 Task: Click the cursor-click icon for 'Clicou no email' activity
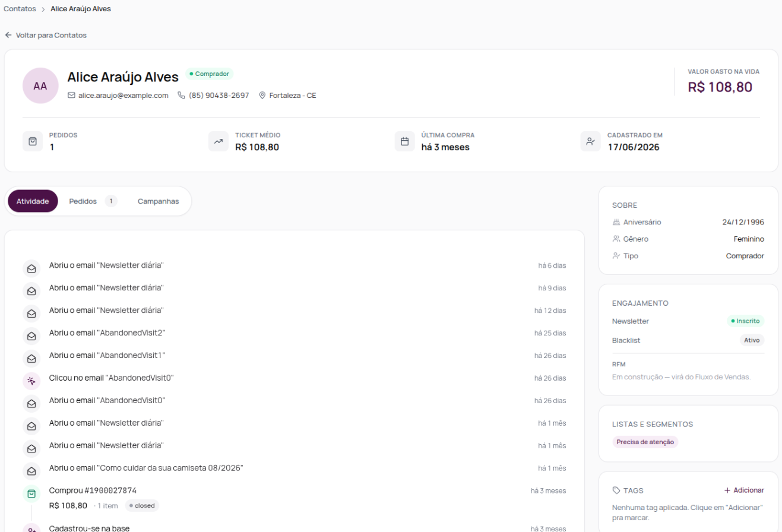click(x=31, y=381)
